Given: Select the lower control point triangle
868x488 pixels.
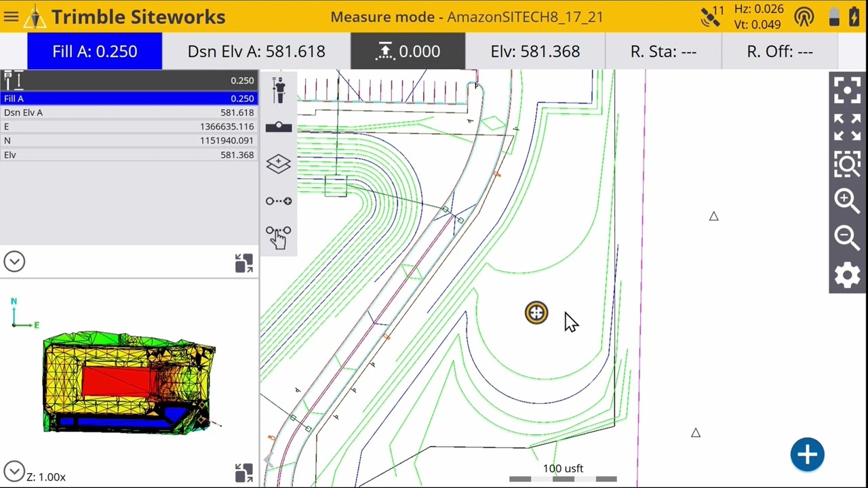Looking at the screenshot, I should [x=696, y=432].
